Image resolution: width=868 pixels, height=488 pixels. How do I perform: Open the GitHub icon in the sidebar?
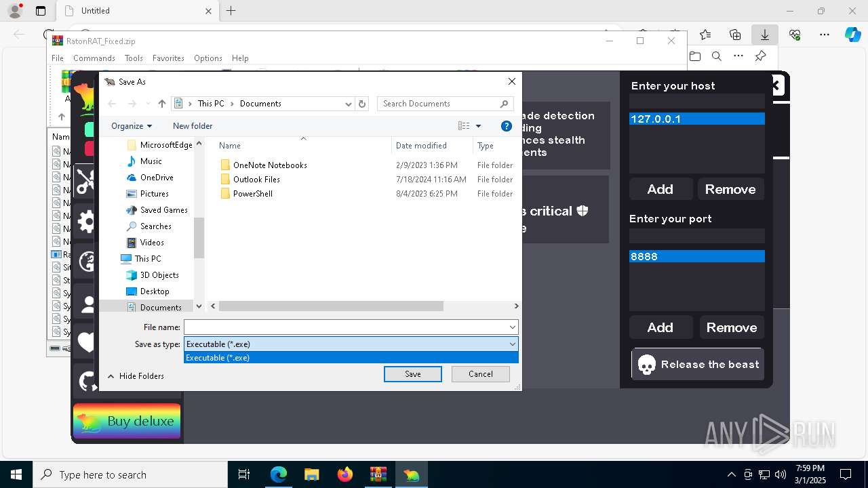pyautogui.click(x=87, y=382)
